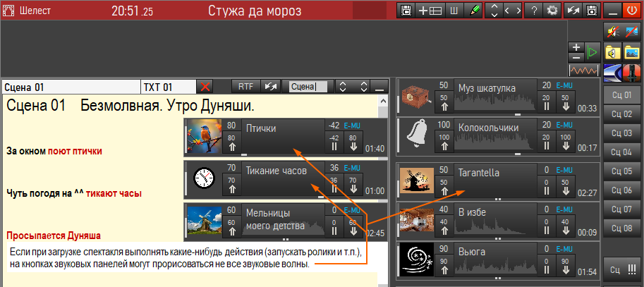Click the Шелест app logo icon
The image size is (644, 287).
click(8, 11)
